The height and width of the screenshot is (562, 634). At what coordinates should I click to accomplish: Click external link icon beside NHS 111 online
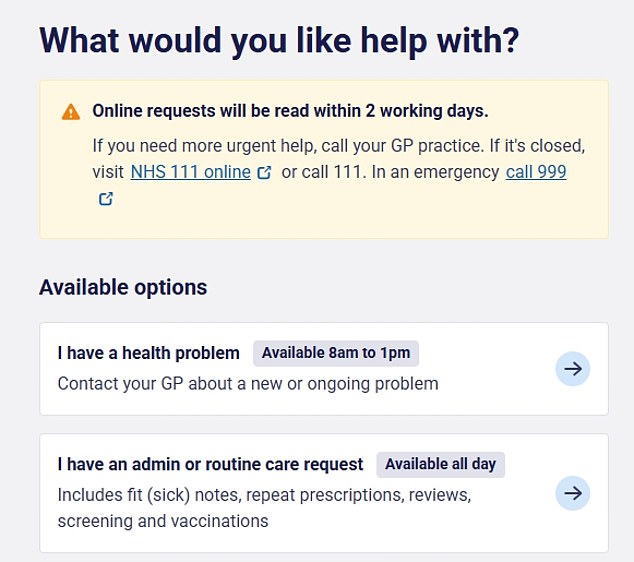(264, 172)
